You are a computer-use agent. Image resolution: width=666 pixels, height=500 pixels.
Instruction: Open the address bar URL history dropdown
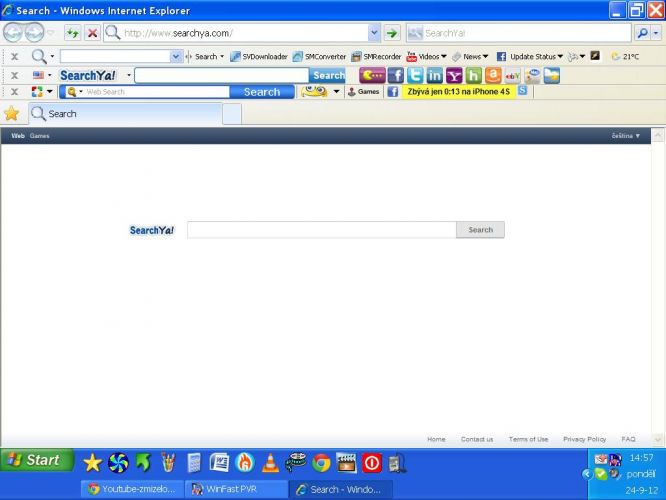click(374, 33)
